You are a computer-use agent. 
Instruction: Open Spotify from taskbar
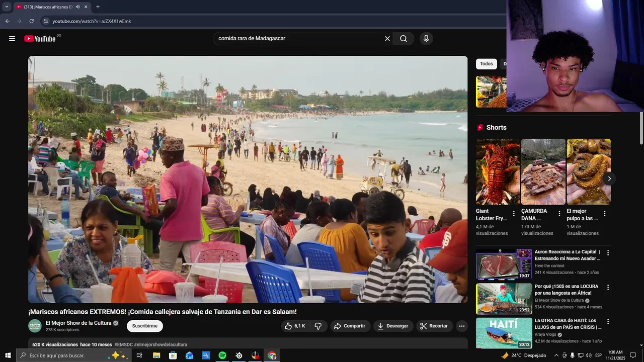pyautogui.click(x=222, y=355)
